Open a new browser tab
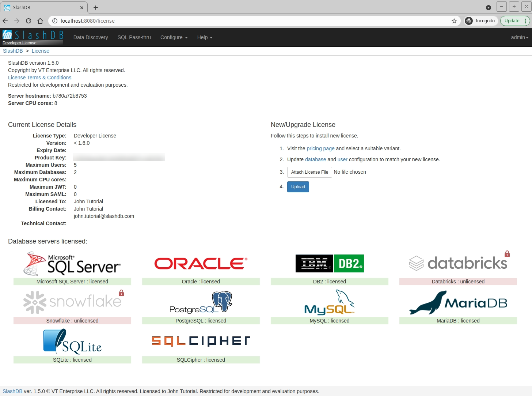 click(96, 7)
